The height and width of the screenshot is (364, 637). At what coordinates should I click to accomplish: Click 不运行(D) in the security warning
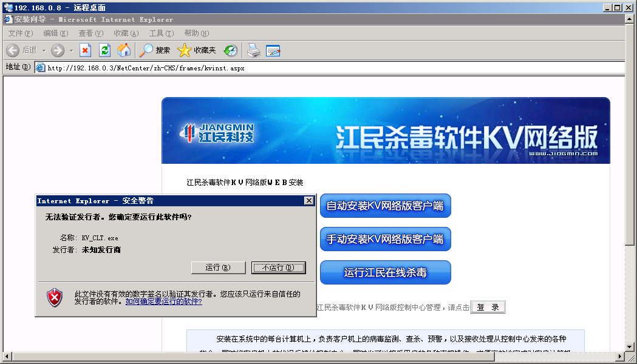click(278, 268)
